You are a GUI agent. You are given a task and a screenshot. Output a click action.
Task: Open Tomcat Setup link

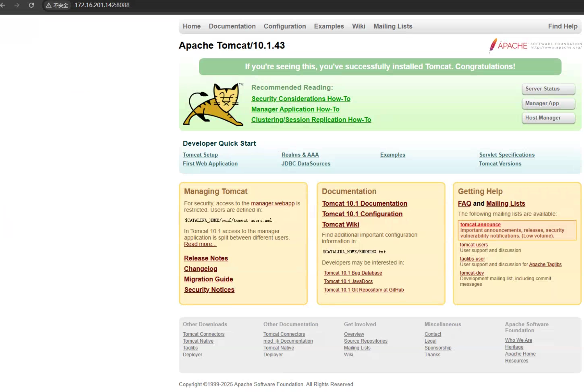pyautogui.click(x=200, y=155)
